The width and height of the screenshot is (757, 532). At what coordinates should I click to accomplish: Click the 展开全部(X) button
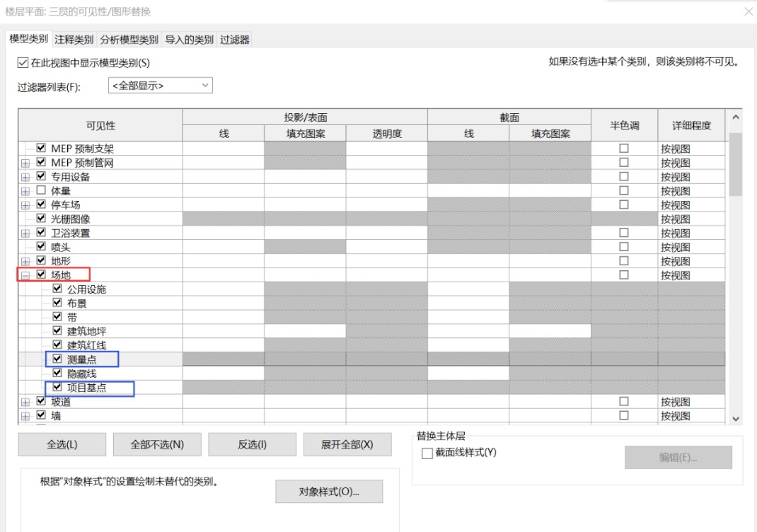pyautogui.click(x=347, y=444)
